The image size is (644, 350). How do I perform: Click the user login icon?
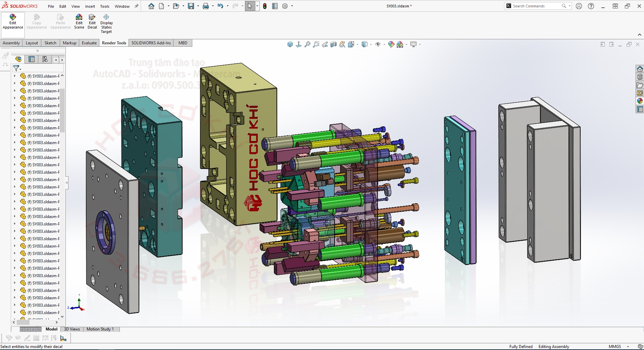pos(579,6)
